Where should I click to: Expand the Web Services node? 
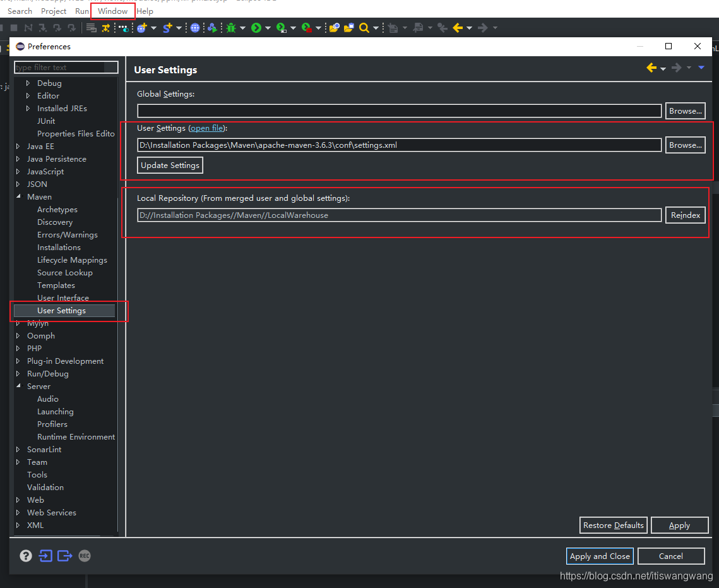[x=18, y=512]
